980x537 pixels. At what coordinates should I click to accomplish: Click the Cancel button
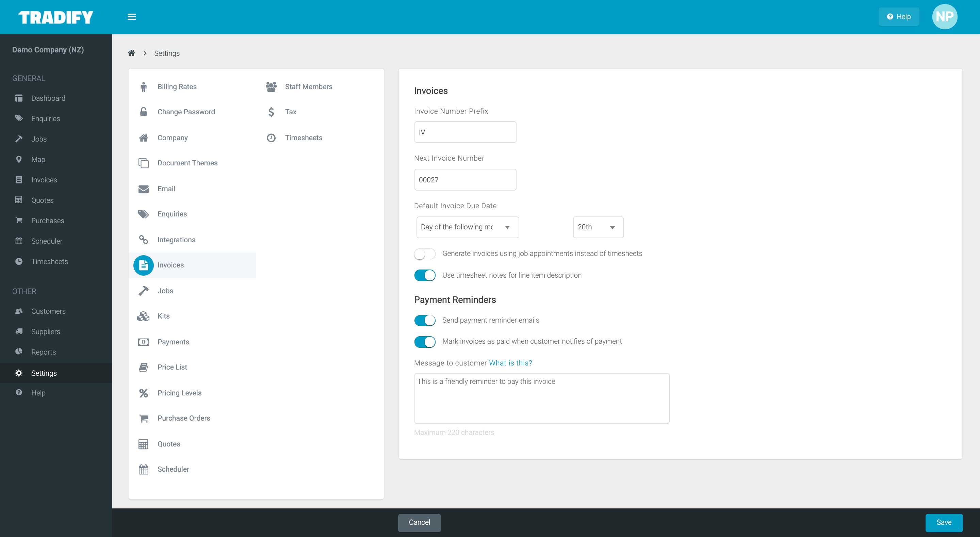pos(419,523)
